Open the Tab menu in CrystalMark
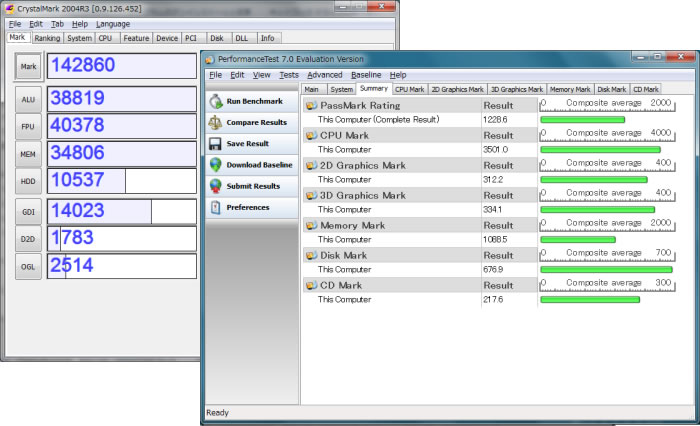 (x=57, y=24)
